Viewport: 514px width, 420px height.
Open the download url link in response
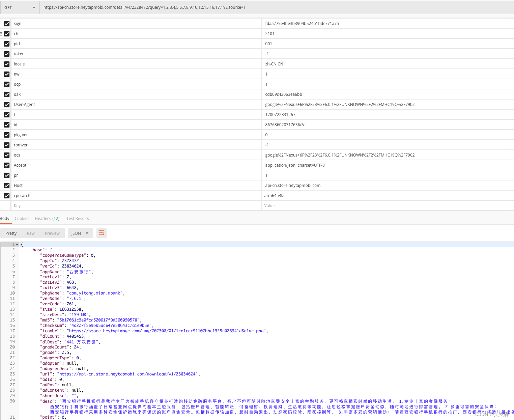coord(128,374)
